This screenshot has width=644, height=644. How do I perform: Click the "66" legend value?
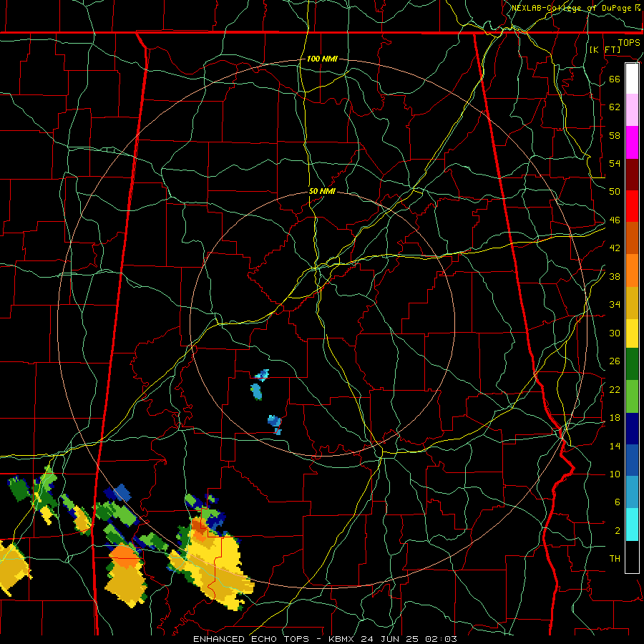[615, 79]
